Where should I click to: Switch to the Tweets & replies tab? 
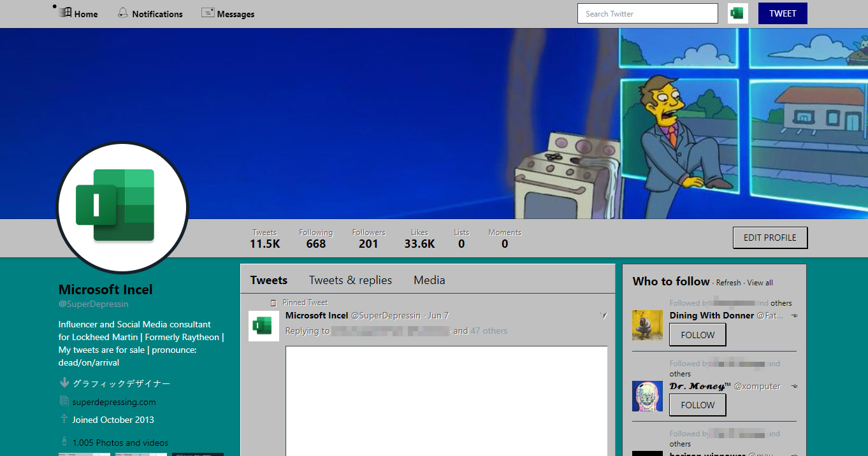click(351, 280)
